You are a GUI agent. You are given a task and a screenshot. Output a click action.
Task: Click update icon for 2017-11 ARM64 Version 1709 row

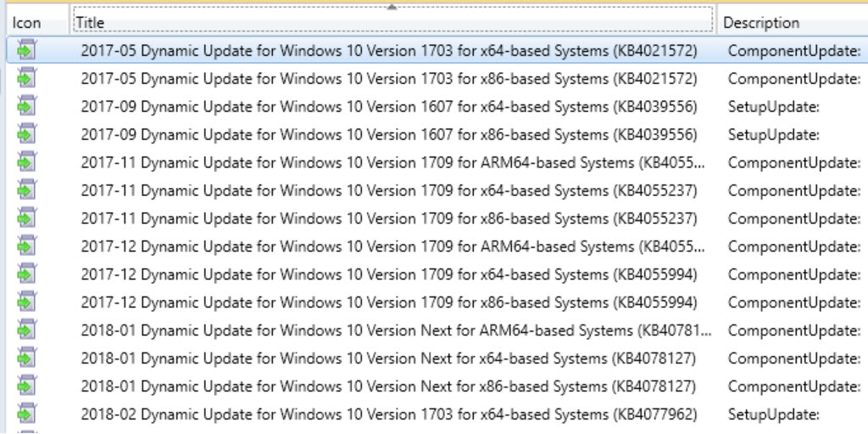click(x=26, y=162)
